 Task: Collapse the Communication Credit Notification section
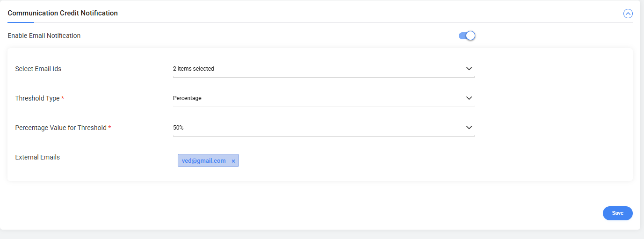click(628, 14)
